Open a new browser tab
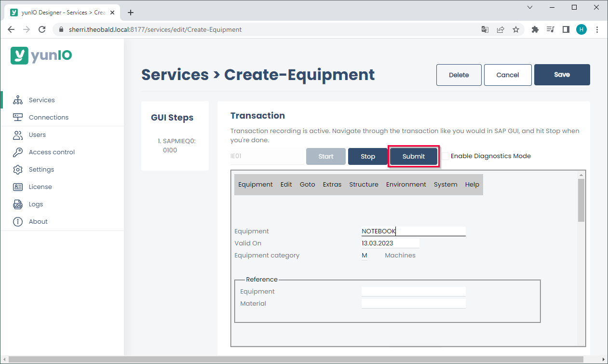The width and height of the screenshot is (608, 364). tap(131, 13)
